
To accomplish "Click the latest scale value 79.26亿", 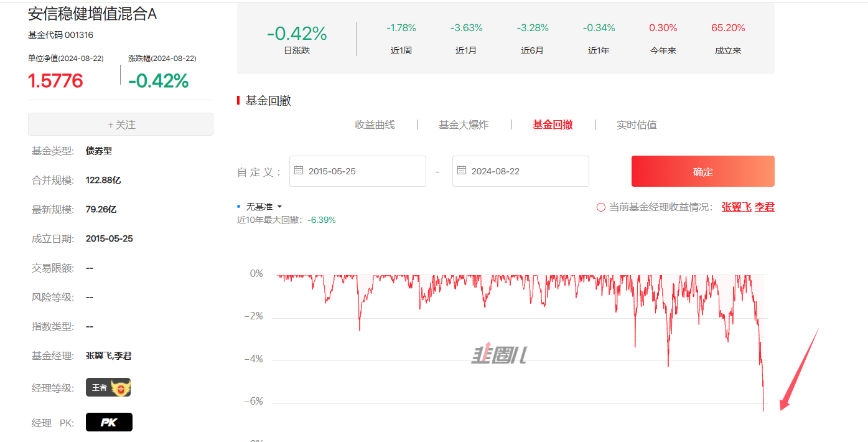I will tap(101, 209).
